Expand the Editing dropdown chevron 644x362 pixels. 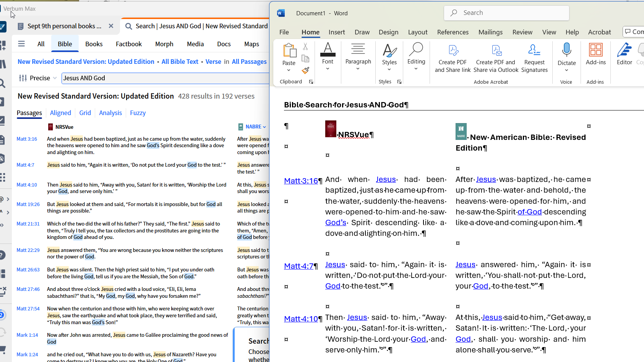point(416,69)
